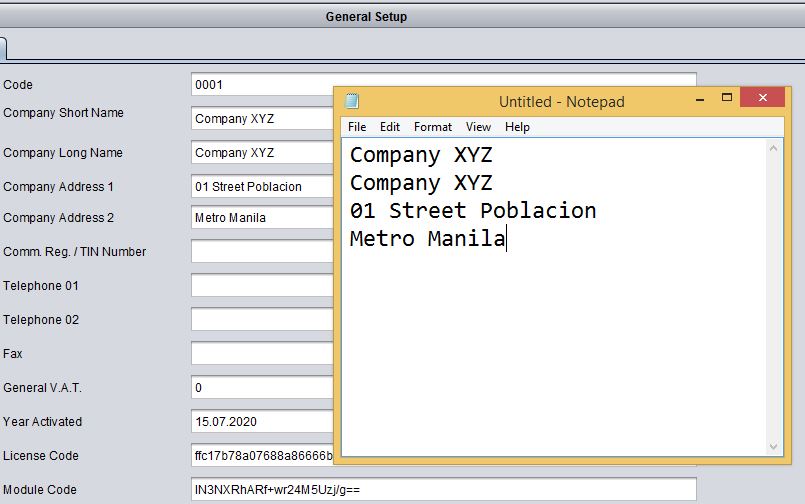The height and width of the screenshot is (504, 805).
Task: Select the Year Activated date field
Action: [x=262, y=422]
